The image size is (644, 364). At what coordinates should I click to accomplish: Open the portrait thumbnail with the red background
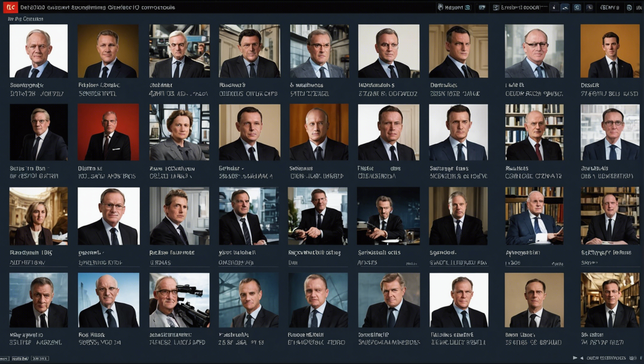tap(108, 132)
